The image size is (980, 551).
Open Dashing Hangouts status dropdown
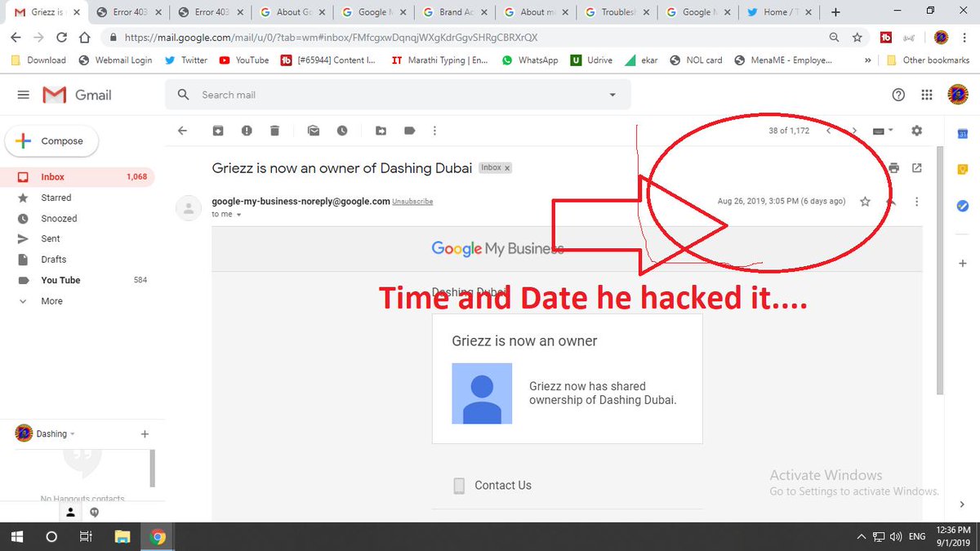click(x=72, y=434)
